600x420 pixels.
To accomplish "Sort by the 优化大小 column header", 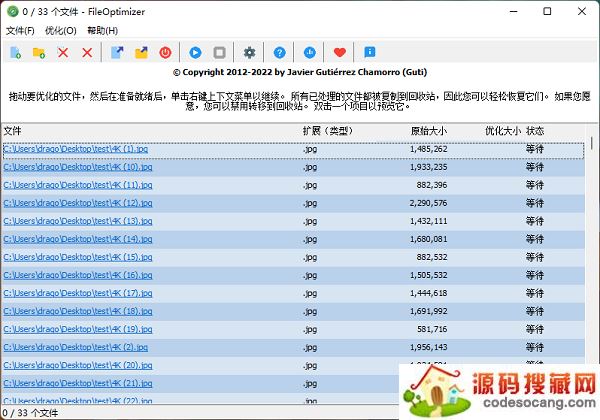I will point(502,131).
